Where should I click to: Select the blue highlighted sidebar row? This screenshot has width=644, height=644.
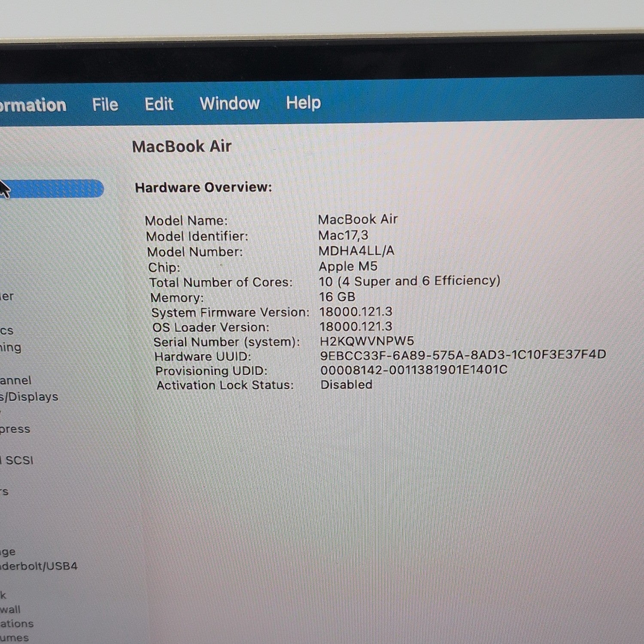click(52, 189)
